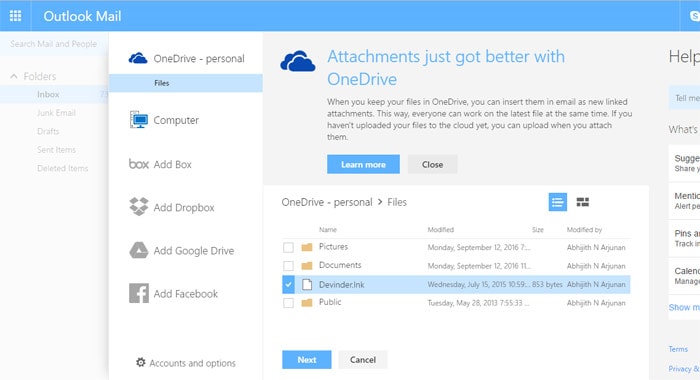Click the Documents folder name
Viewport: 700px width, 380px height.
pyautogui.click(x=340, y=265)
